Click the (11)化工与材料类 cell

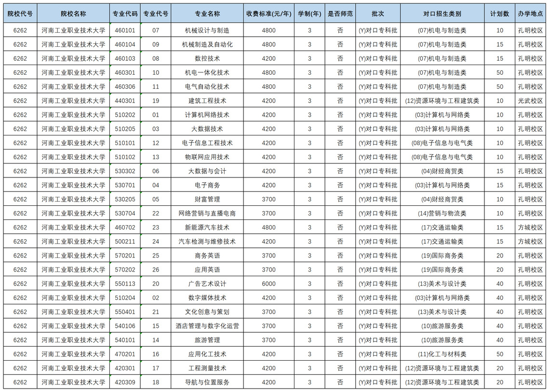[442, 354]
